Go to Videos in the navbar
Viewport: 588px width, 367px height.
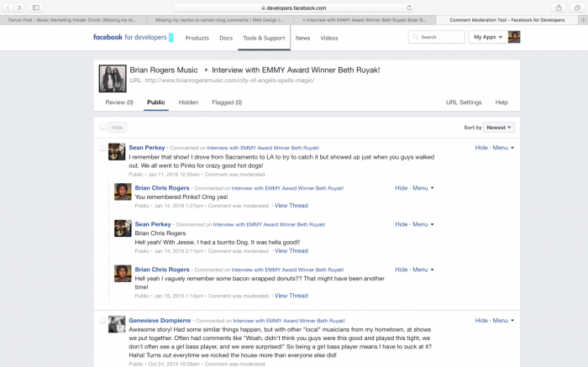[x=329, y=38]
